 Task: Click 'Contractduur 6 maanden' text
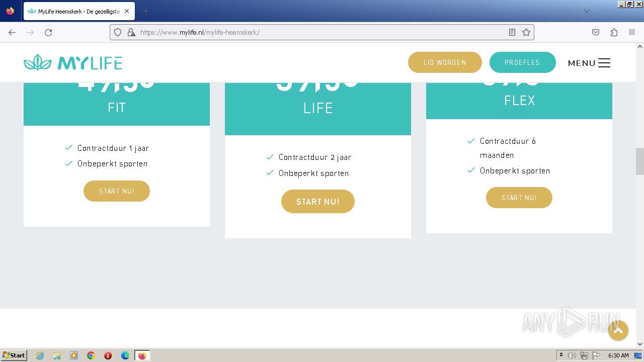coord(508,148)
